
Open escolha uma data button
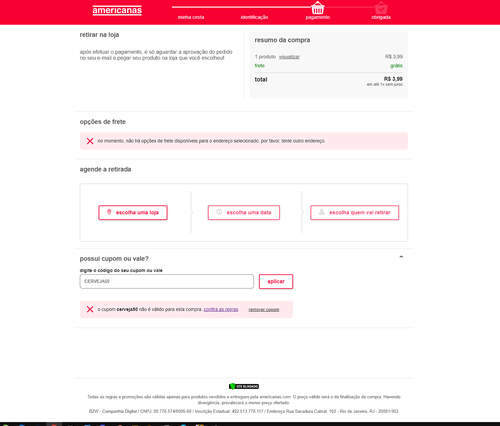(x=244, y=213)
